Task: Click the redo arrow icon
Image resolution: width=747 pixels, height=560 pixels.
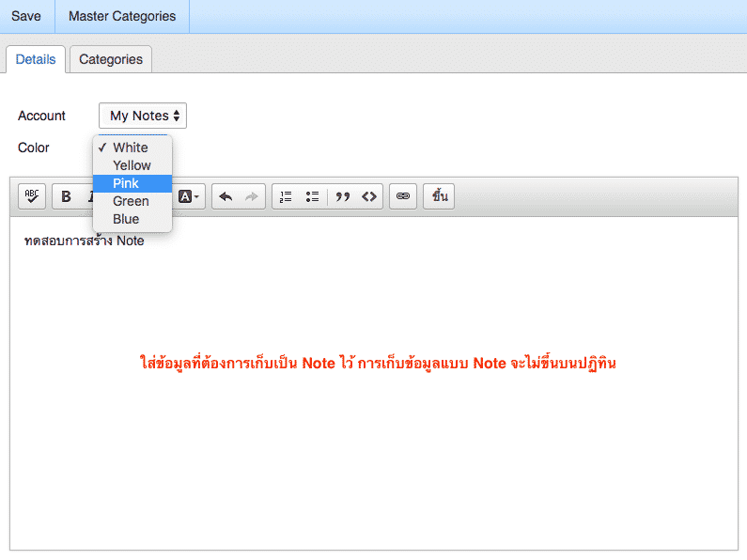Action: 251,196
